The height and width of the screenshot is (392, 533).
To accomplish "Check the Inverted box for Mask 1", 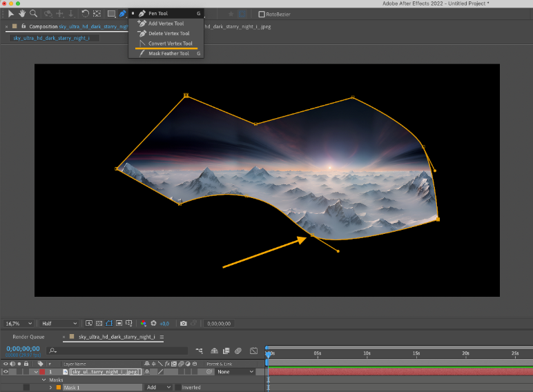I will (177, 387).
